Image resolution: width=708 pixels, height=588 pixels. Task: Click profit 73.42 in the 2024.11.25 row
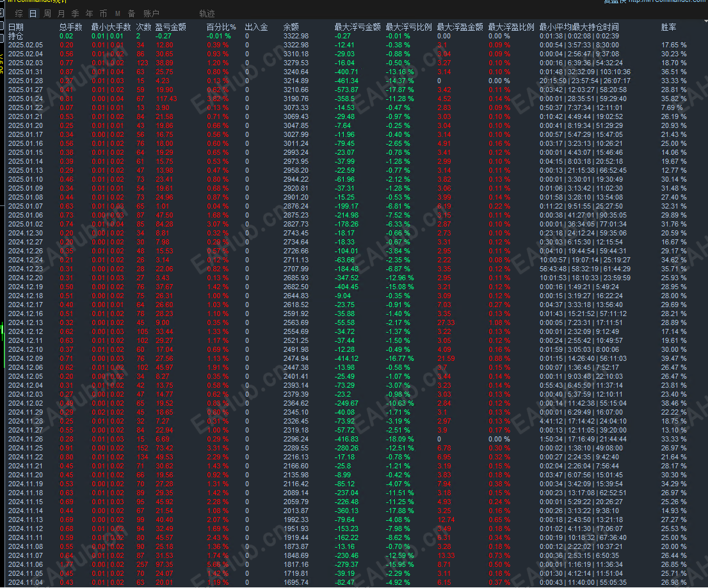[165, 448]
